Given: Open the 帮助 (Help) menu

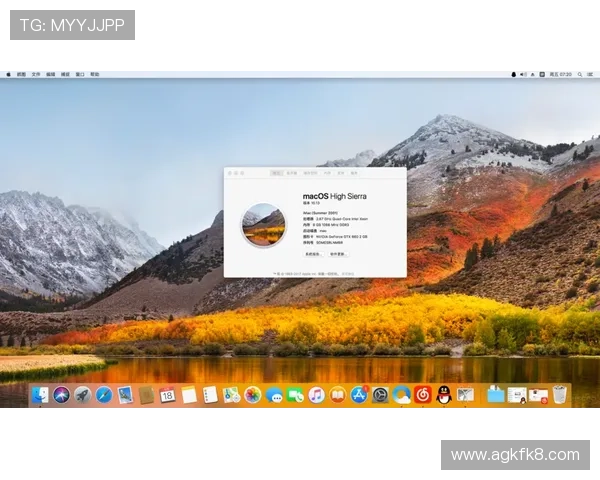Looking at the screenshot, I should (x=95, y=74).
